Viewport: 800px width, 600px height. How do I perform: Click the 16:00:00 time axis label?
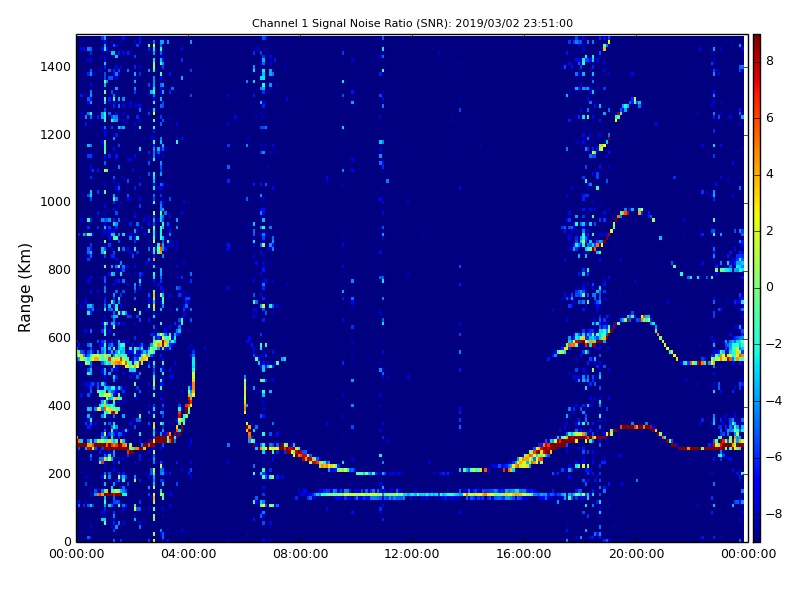[524, 554]
